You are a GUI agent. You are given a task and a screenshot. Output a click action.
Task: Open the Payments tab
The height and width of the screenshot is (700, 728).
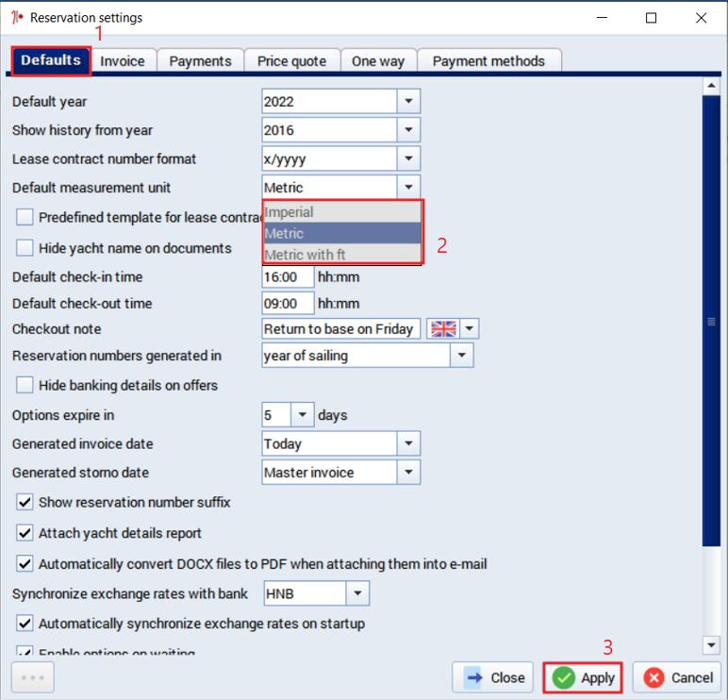200,61
